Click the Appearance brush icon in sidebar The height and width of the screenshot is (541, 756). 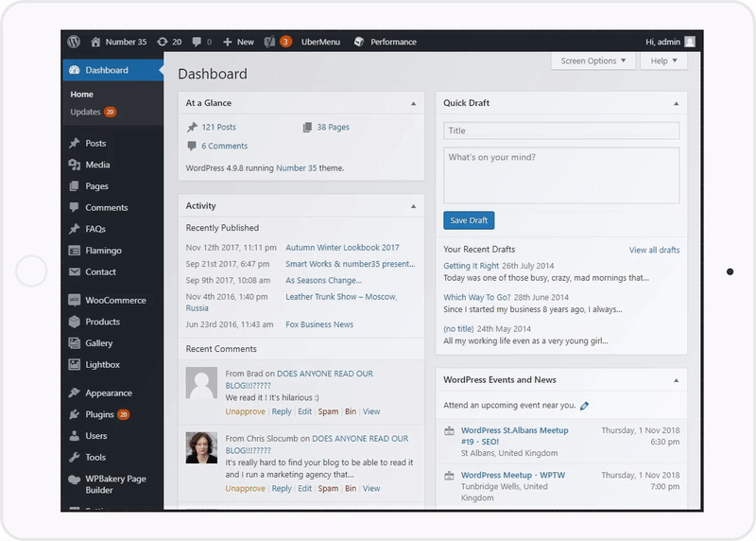click(75, 393)
